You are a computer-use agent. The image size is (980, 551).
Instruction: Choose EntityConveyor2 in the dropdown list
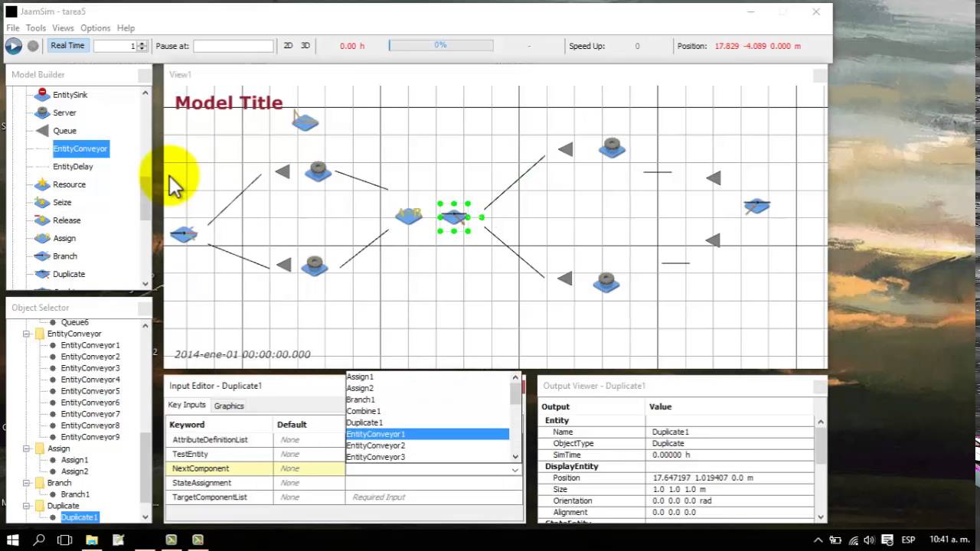427,445
